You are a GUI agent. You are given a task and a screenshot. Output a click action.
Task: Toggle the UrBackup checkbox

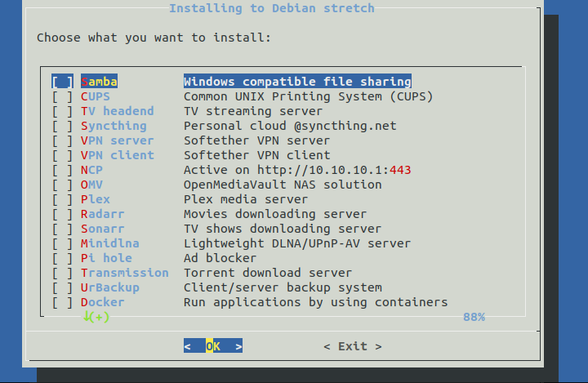tap(62, 287)
